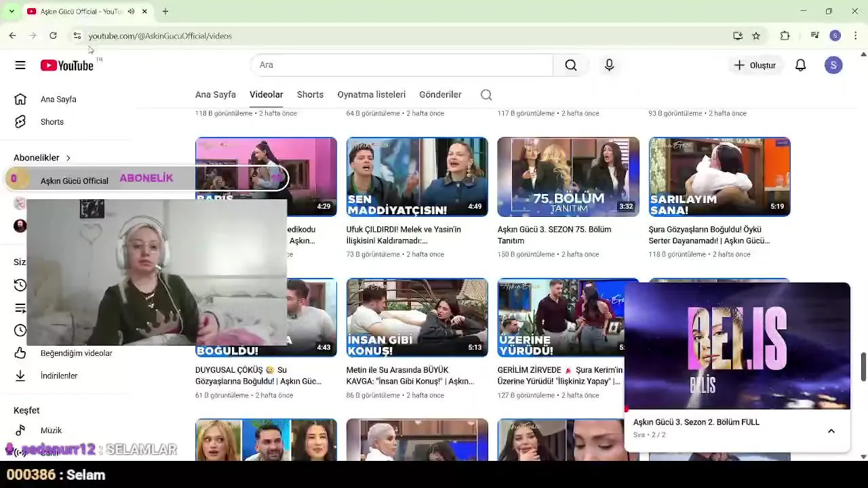
Task: Click the page vertical scrollbar thumb
Action: click(x=863, y=367)
